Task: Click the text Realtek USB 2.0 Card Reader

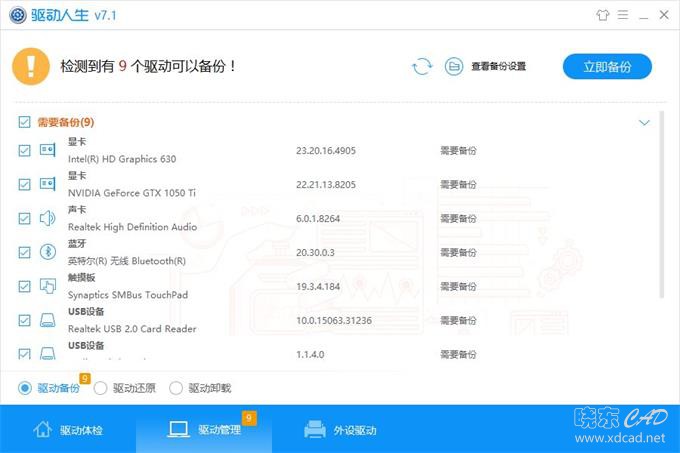Action: pos(132,329)
